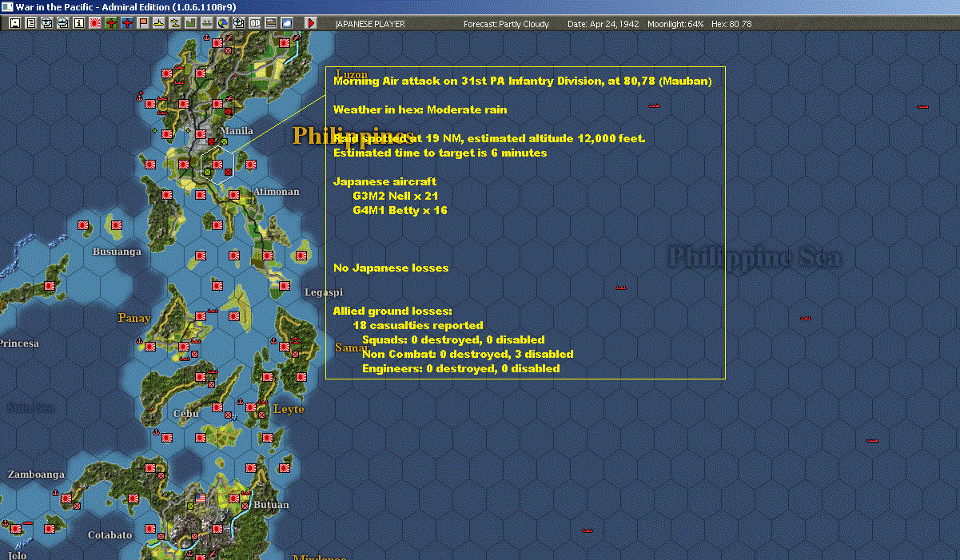Click green unit counter below American flag
The height and width of the screenshot is (560, 960).
190,506
